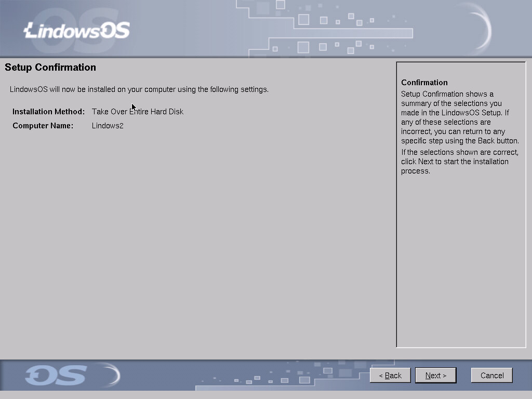Click the OS logo in footer
The image size is (532, 399).
tap(55, 375)
